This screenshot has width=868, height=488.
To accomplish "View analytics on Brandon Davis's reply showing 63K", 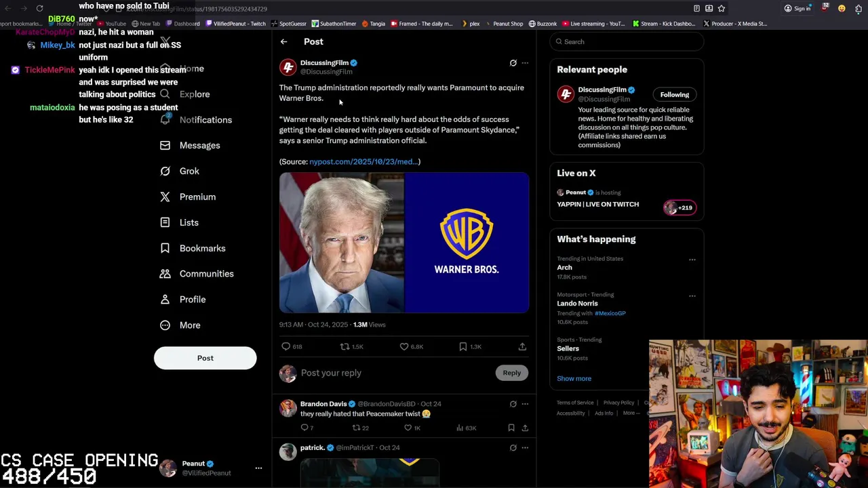I will point(466,428).
